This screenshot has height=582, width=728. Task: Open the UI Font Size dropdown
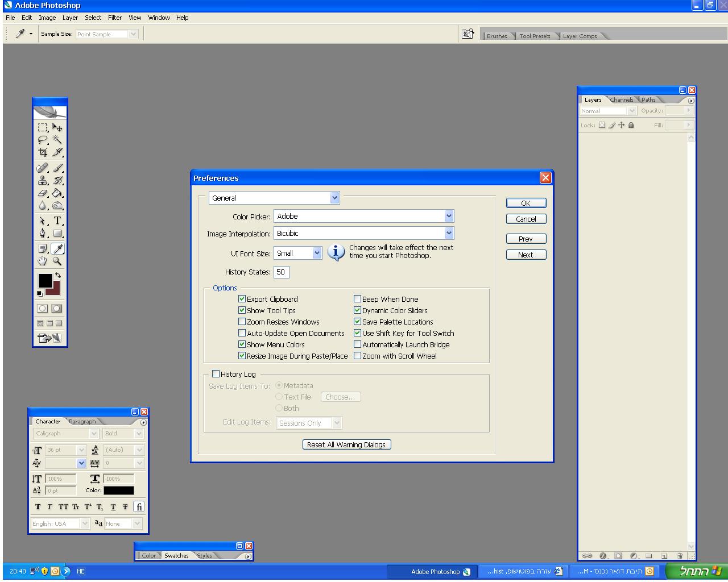[x=317, y=253]
